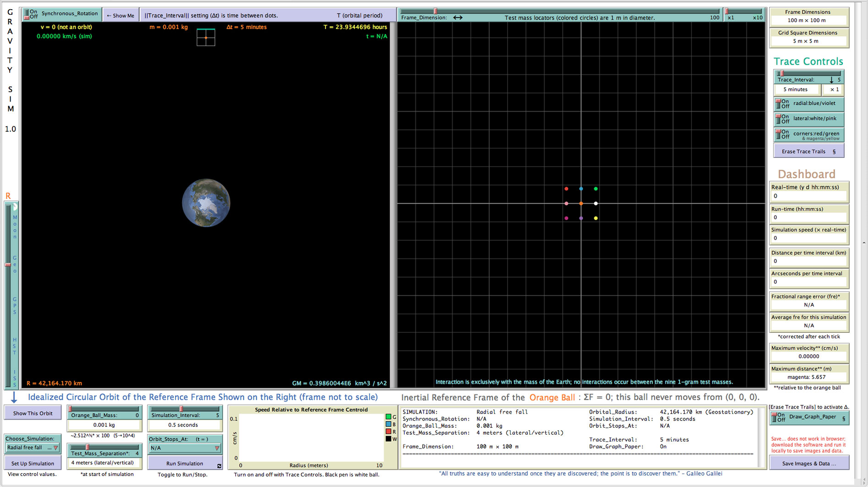Click the orange ball at frame center
This screenshot has height=487, width=868.
pyautogui.click(x=581, y=203)
